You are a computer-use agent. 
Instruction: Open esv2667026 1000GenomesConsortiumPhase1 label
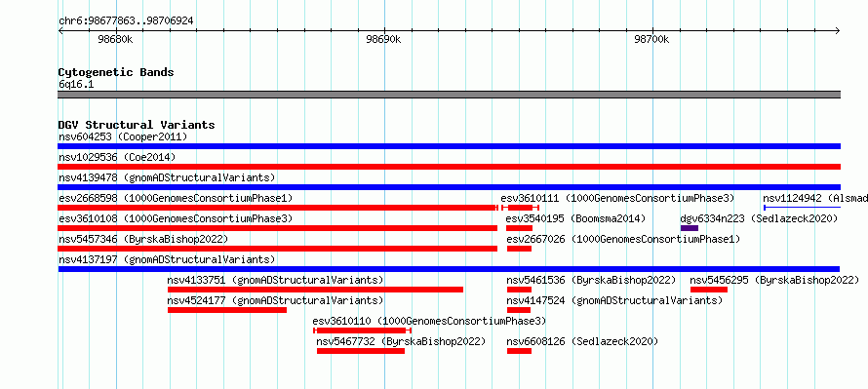pos(623,239)
